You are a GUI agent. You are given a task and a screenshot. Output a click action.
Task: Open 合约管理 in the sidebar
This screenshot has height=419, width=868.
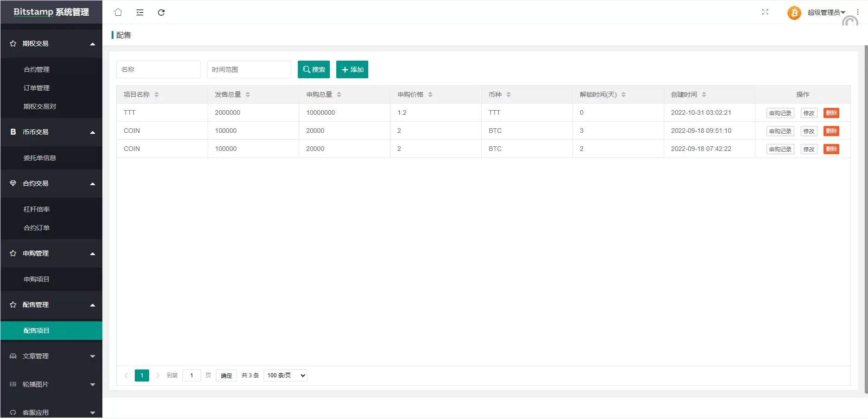[37, 69]
